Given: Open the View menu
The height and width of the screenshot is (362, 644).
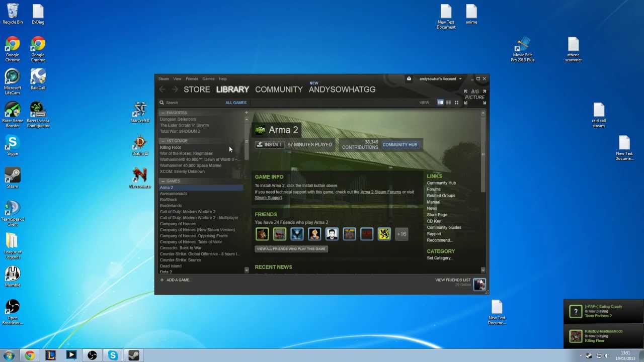Looking at the screenshot, I should click(177, 79).
